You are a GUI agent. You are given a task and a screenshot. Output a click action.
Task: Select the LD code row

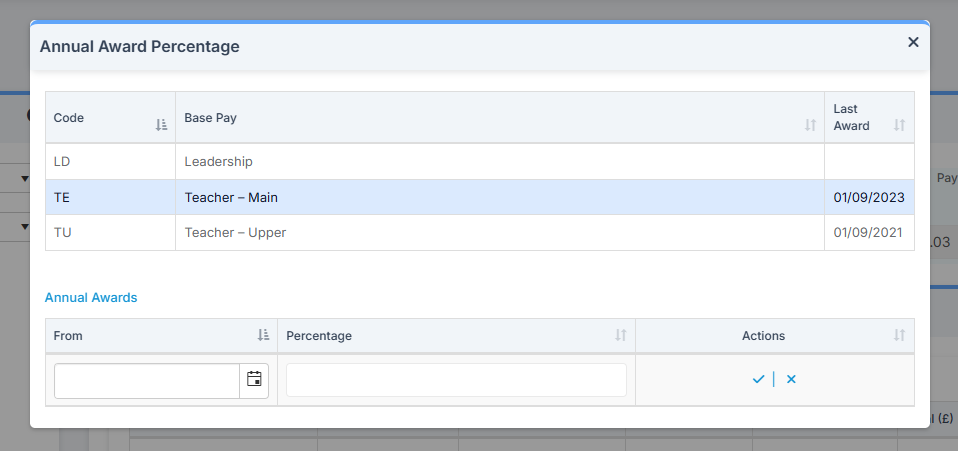click(62, 161)
